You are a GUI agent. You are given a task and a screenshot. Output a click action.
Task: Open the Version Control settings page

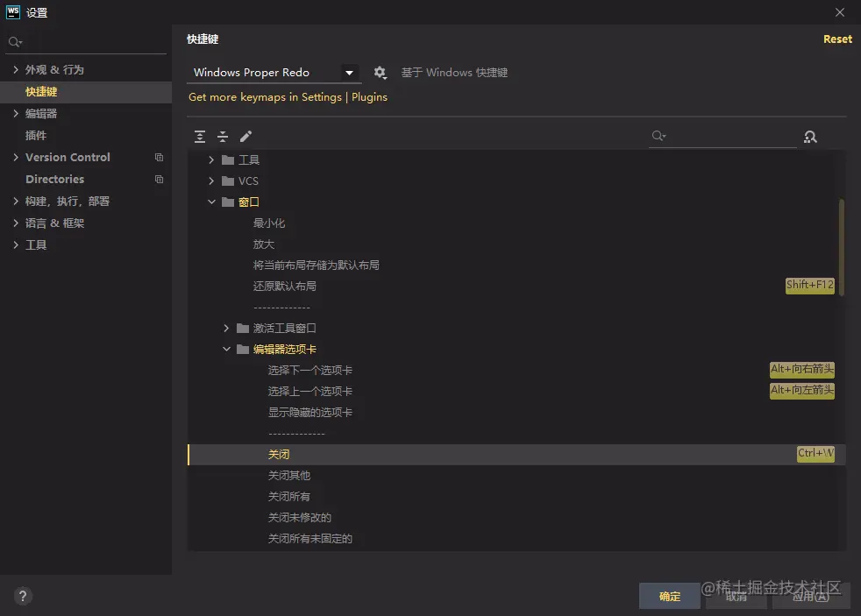68,158
